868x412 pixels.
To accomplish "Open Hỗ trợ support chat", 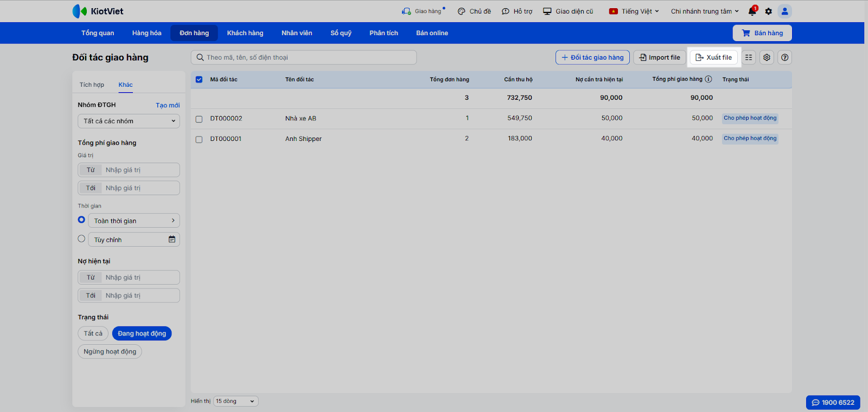I will [517, 11].
